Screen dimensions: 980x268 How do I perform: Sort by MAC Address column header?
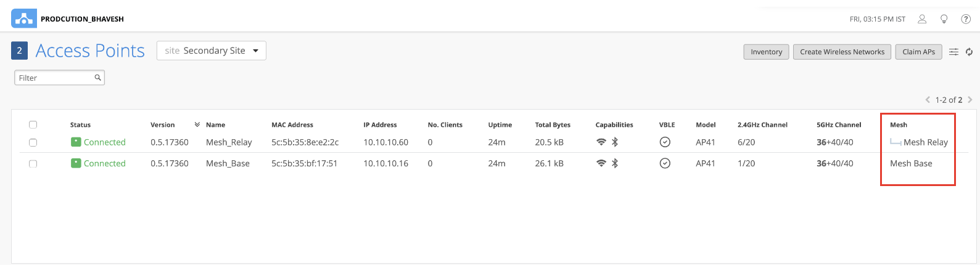292,124
